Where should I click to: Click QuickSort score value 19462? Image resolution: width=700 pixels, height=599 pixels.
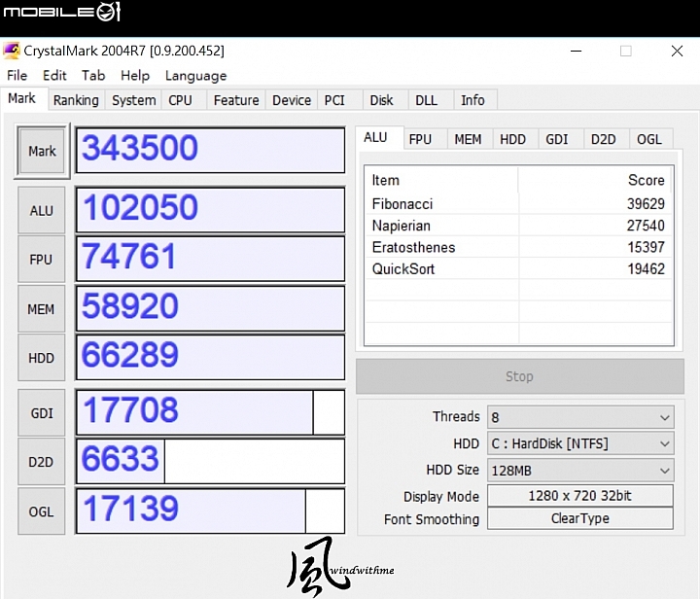point(646,269)
